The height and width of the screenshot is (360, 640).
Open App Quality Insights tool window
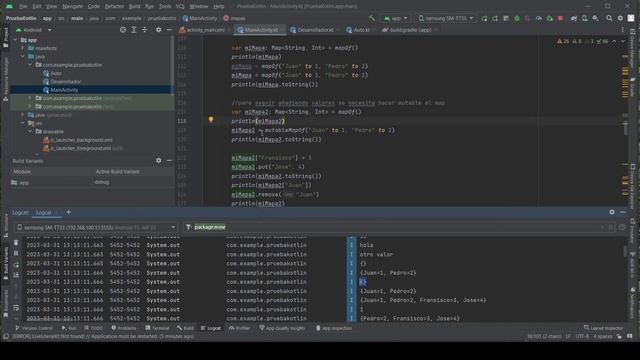(x=282, y=328)
